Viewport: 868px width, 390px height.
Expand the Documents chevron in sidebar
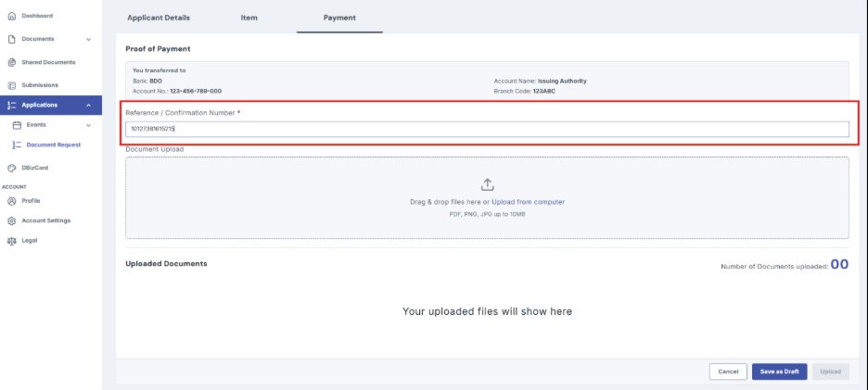point(89,39)
